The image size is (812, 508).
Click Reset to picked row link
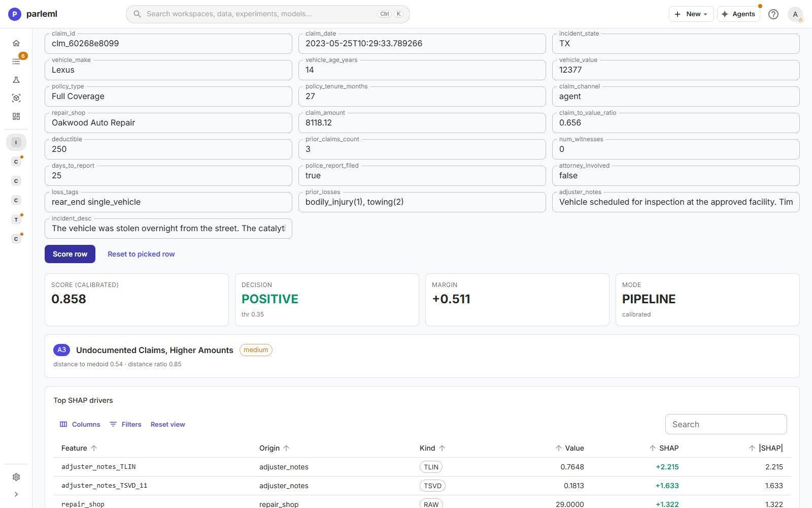coord(141,254)
